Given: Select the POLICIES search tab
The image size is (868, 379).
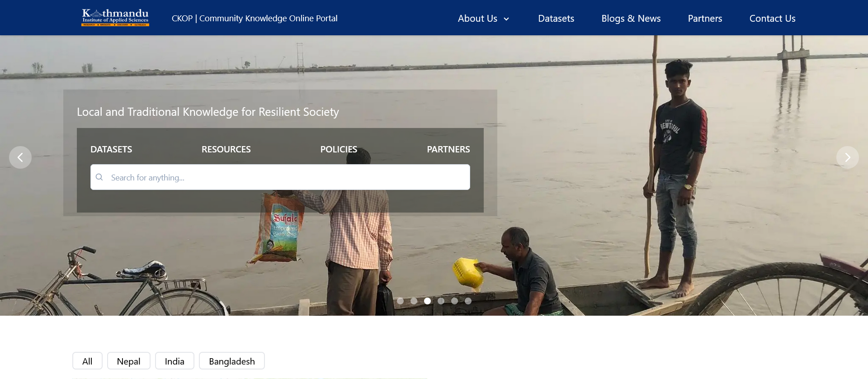Looking at the screenshot, I should tap(339, 149).
